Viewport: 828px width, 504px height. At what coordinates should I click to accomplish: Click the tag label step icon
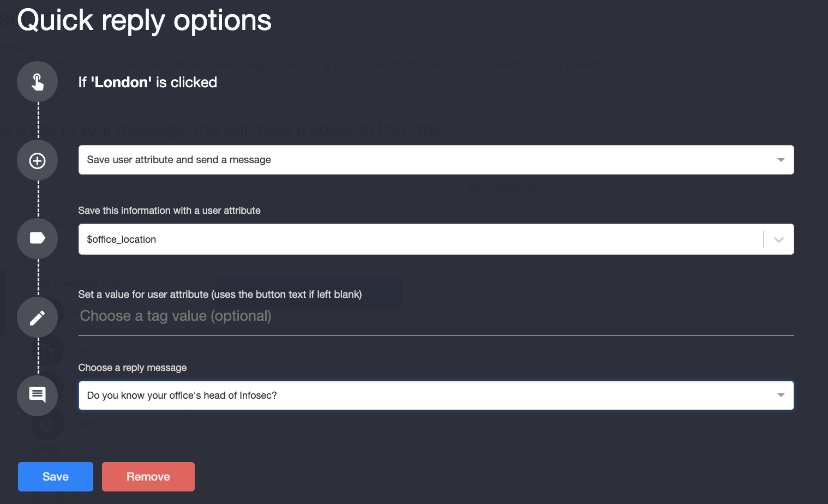[37, 238]
